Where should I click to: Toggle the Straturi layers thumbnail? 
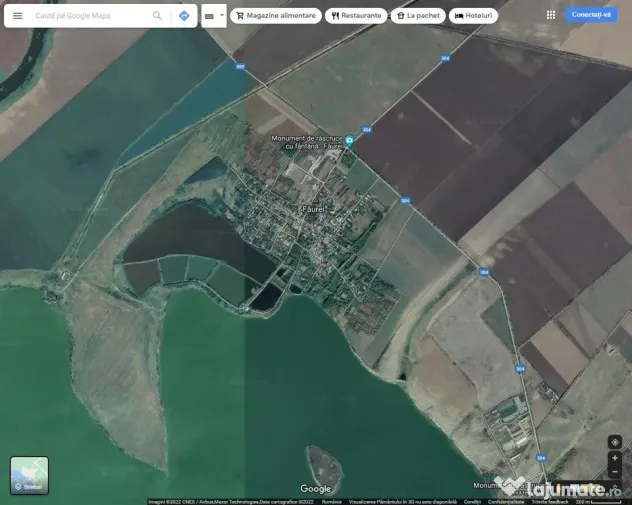coord(29,475)
